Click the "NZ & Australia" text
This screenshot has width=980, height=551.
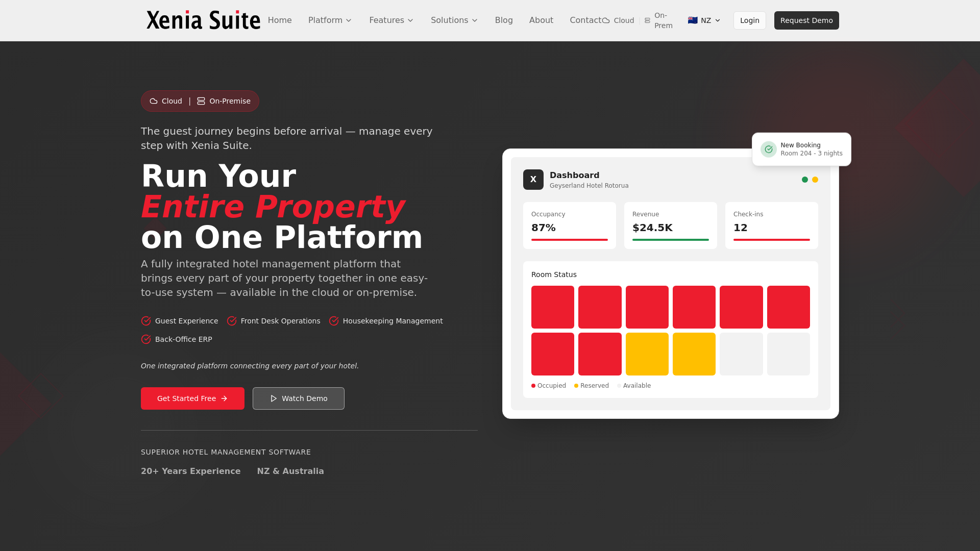click(290, 471)
